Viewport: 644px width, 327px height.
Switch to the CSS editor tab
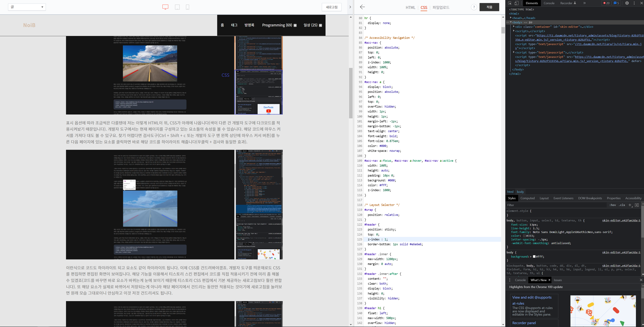(x=424, y=8)
